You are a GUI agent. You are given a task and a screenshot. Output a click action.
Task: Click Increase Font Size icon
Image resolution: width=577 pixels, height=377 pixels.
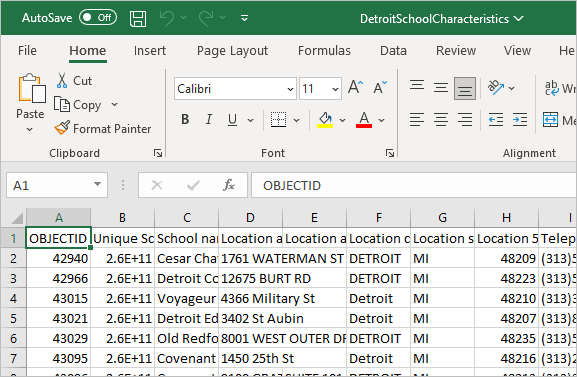click(356, 88)
